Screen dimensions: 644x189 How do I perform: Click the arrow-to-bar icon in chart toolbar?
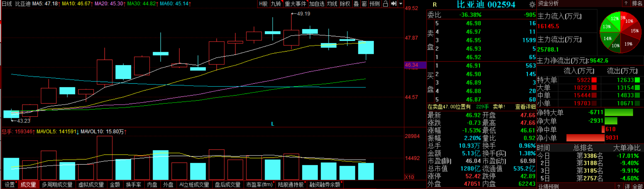(x=394, y=4)
